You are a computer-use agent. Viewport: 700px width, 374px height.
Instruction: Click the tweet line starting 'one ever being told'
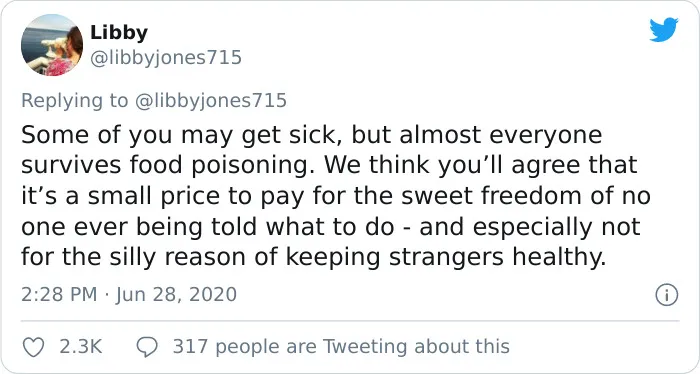(331, 227)
